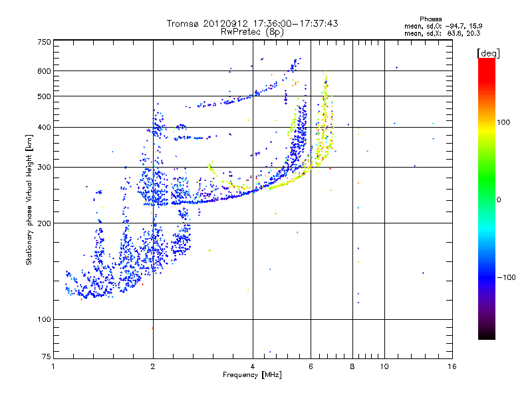Screen dimensions: 532x399
Task: Select the 'mean, sd,O: -94.7, 15.9' text
Action: [x=444, y=26]
